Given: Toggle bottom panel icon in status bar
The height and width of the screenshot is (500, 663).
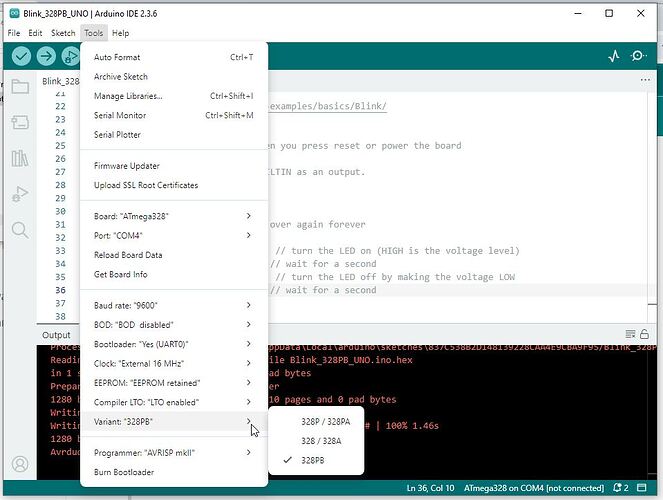Looking at the screenshot, I should pyautogui.click(x=641, y=488).
